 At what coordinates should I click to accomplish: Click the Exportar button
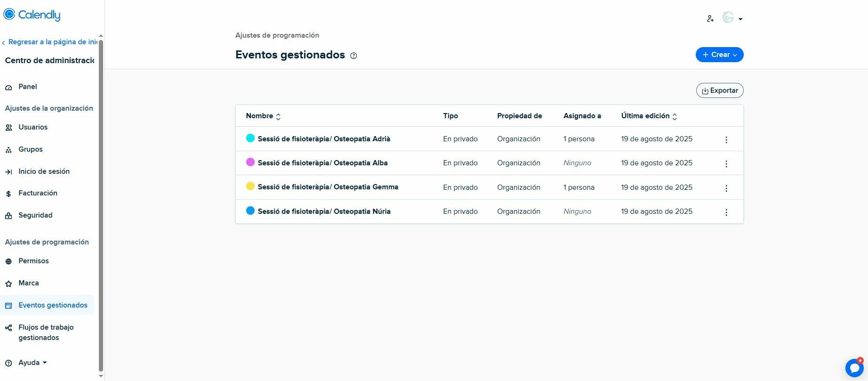pos(720,90)
